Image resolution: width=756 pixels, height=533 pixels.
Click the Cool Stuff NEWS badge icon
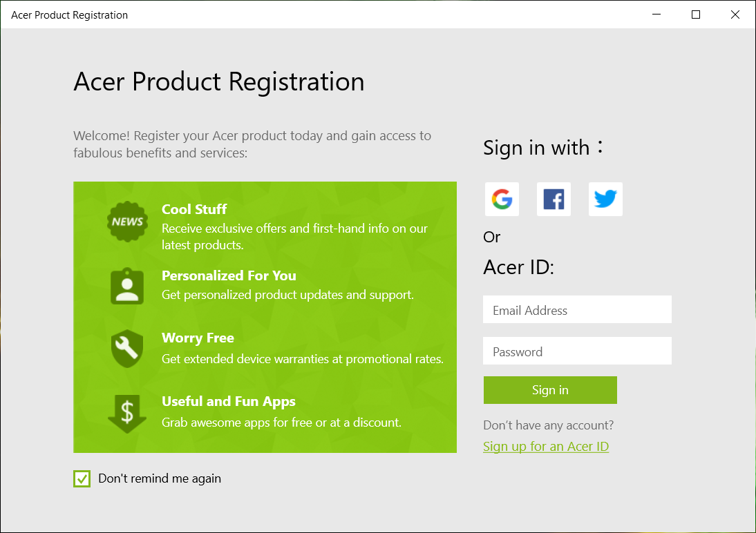[x=127, y=222]
